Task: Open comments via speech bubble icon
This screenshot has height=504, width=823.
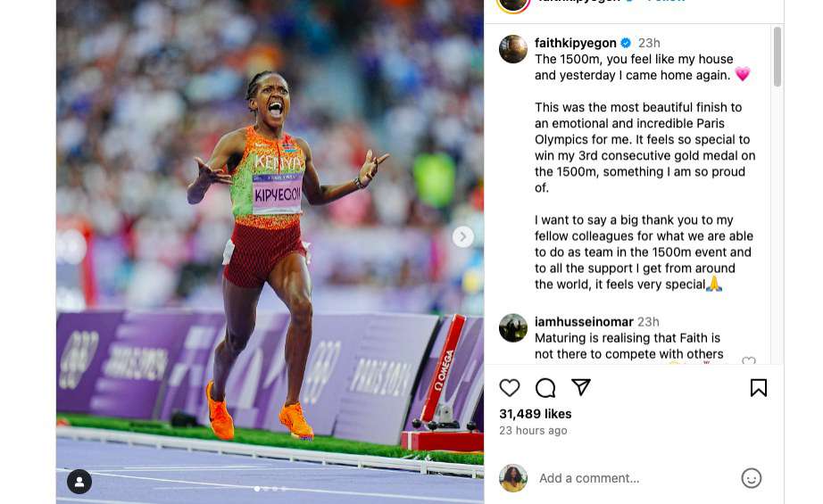Action: [x=545, y=388]
